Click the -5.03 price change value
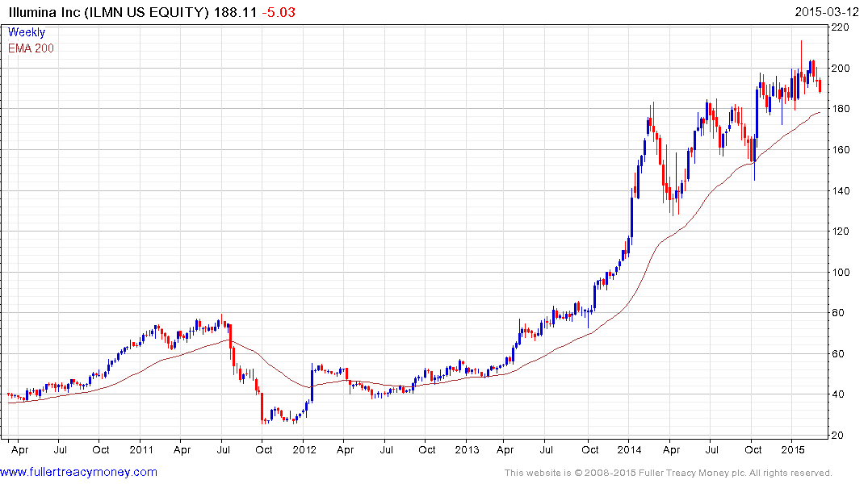Image resolution: width=868 pixels, height=484 pixels. coord(279,12)
